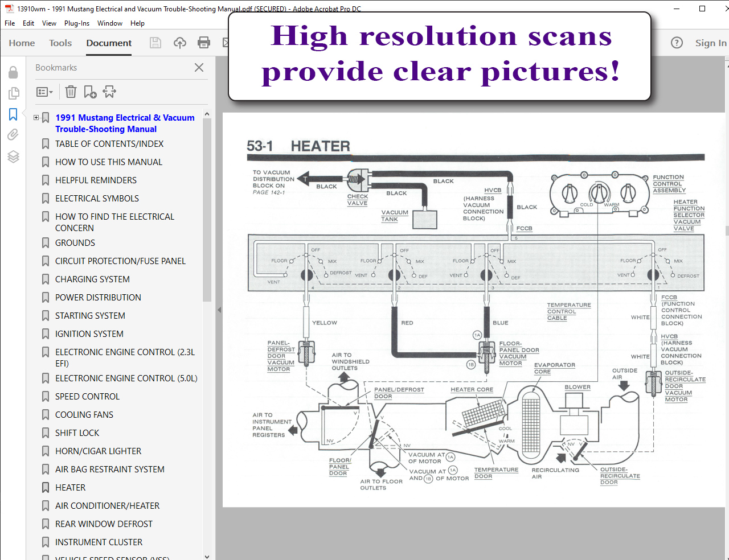Delete selected bookmark with trash icon

(x=71, y=92)
